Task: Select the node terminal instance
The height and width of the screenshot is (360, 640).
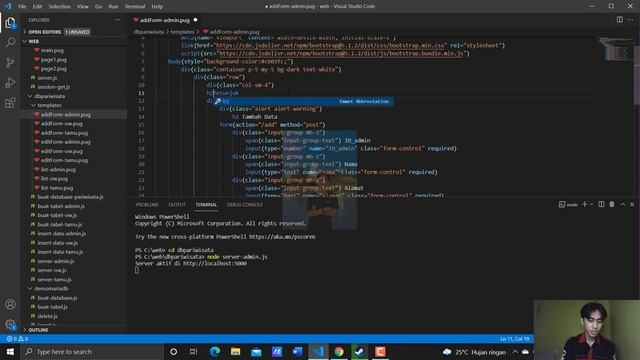Action: coord(568,204)
